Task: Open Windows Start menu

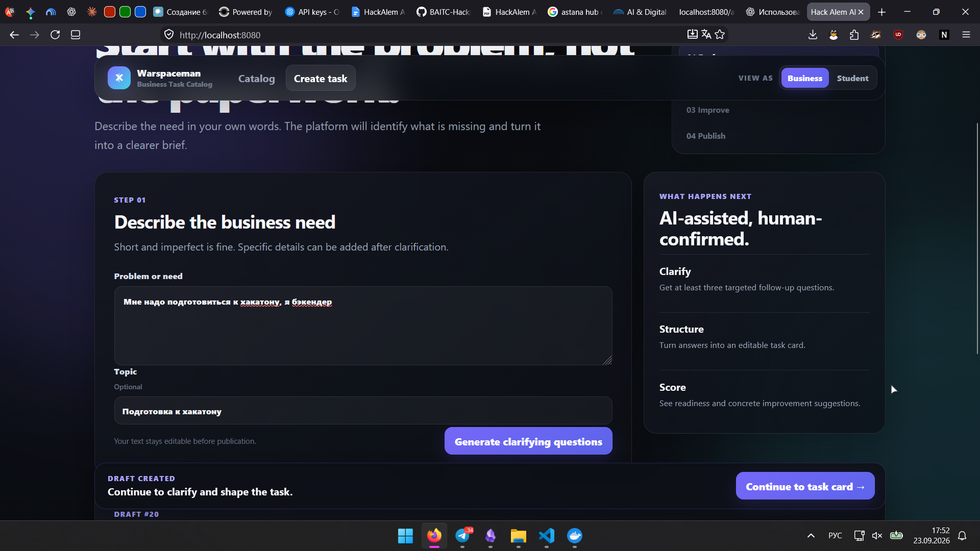Action: [x=405, y=536]
